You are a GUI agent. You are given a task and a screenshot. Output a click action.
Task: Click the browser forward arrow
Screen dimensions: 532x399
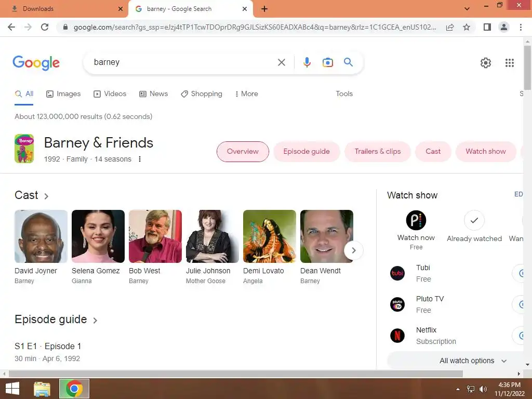(28, 27)
